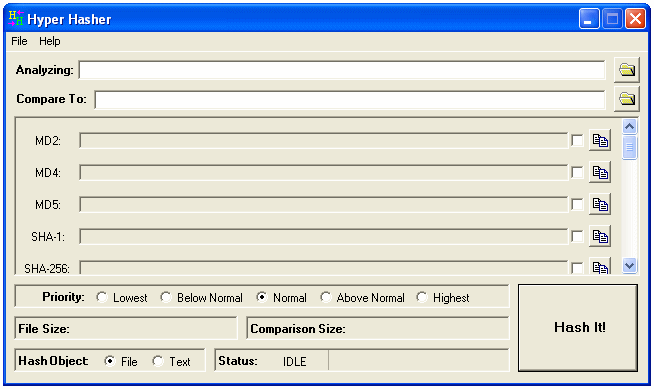654x389 pixels.
Task: Click the File Size label
Action: pyautogui.click(x=44, y=329)
